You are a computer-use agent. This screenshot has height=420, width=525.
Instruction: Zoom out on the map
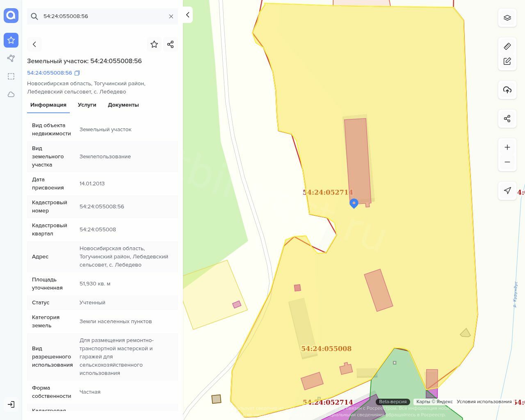(507, 162)
